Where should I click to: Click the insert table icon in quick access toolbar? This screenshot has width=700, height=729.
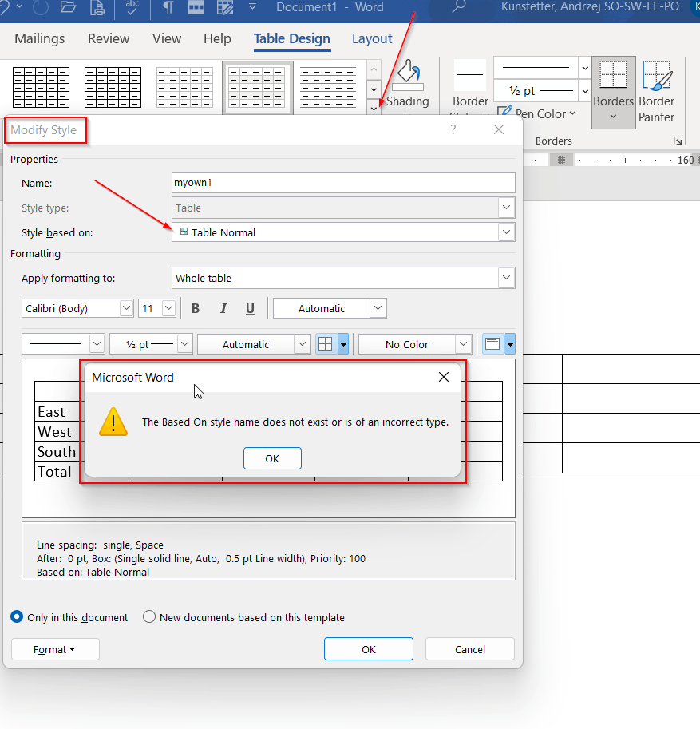click(x=196, y=7)
